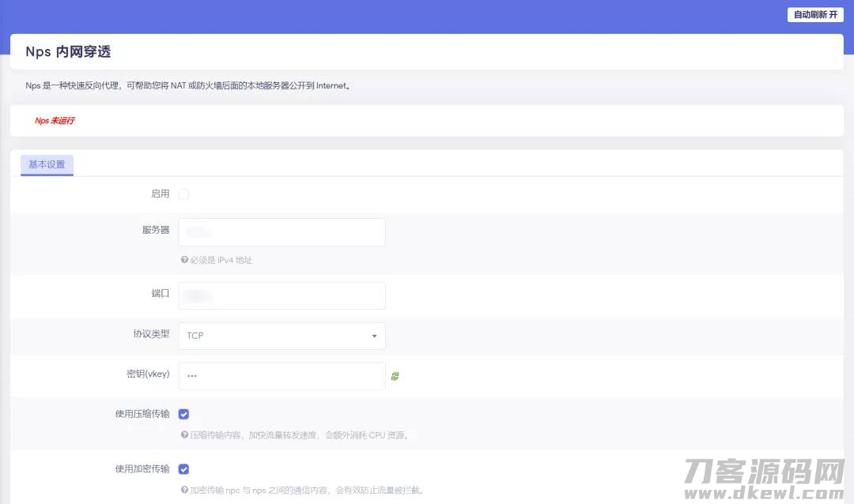Click the 密钥(vkey) password input field
Image resolution: width=854 pixels, height=504 pixels.
coord(282,376)
